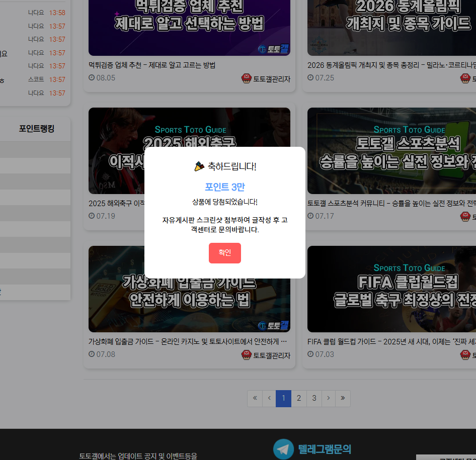Open the Telegram inquiry icon in footer

(283, 449)
